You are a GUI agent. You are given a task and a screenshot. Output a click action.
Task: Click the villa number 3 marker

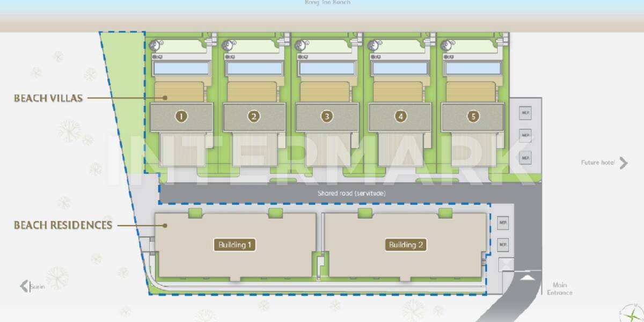pyautogui.click(x=327, y=116)
